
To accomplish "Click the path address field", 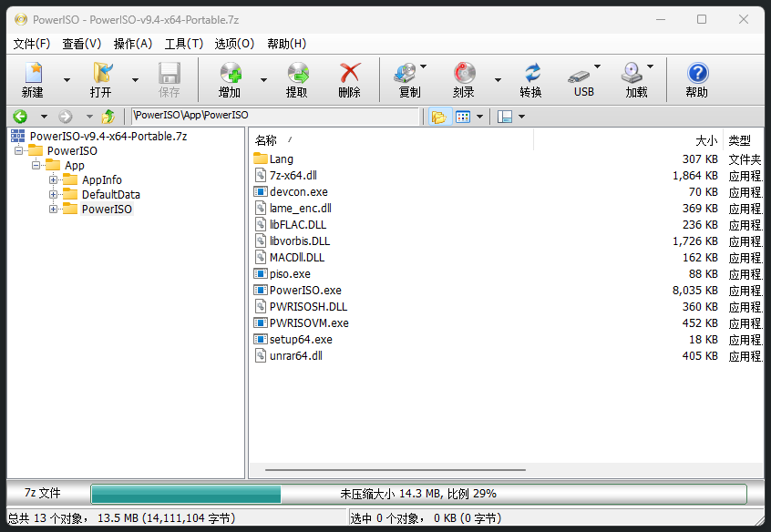I will tap(276, 116).
